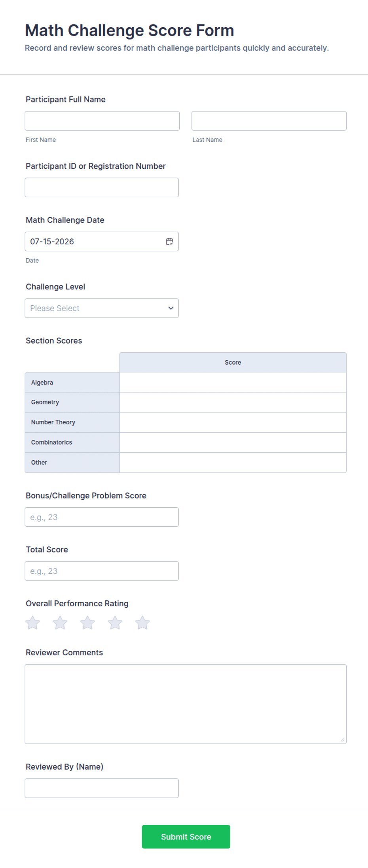
Task: Select the Geometry score cell
Action: (x=233, y=403)
